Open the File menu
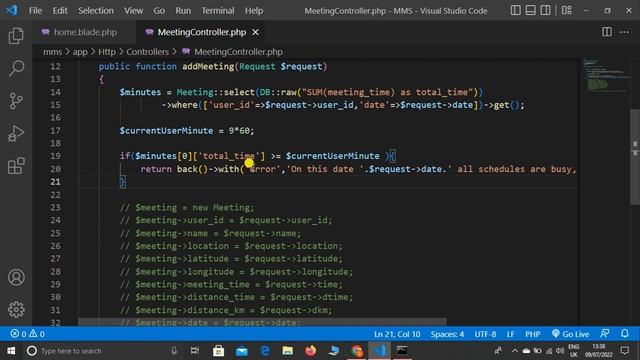 [35, 11]
